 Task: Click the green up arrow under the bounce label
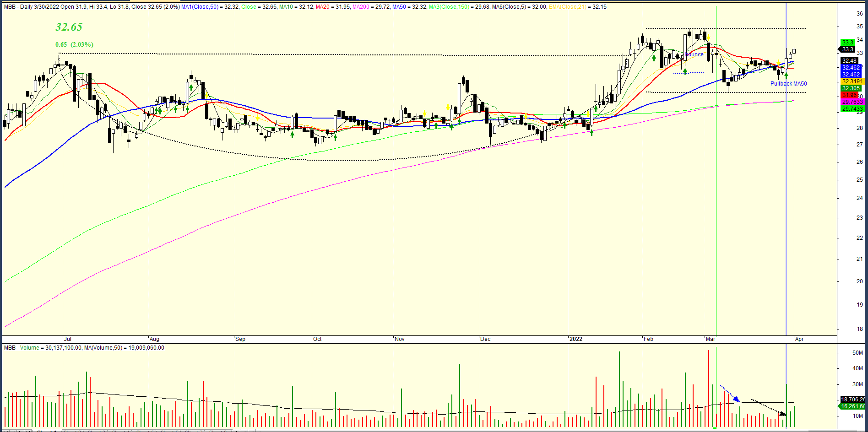685,71
